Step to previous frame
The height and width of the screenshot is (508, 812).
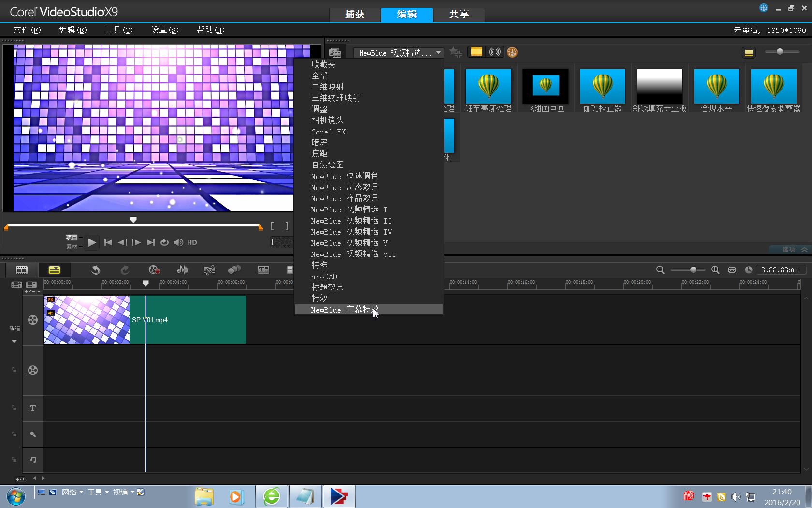122,242
